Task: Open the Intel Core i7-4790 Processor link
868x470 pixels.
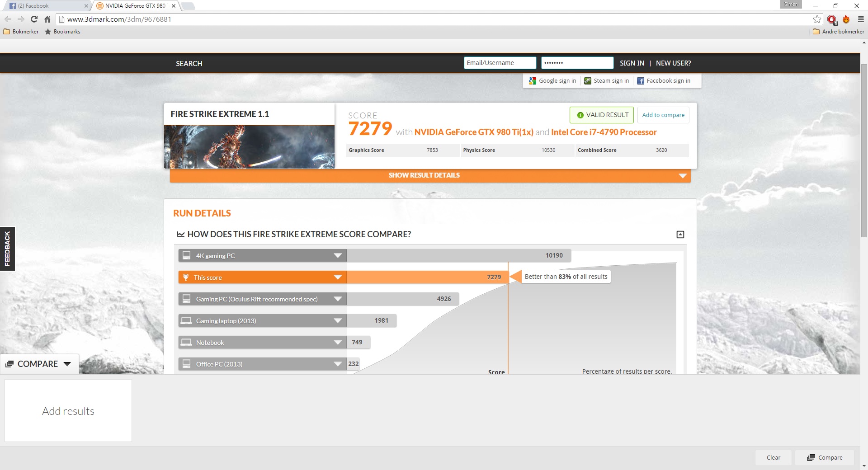Action: pyautogui.click(x=604, y=132)
